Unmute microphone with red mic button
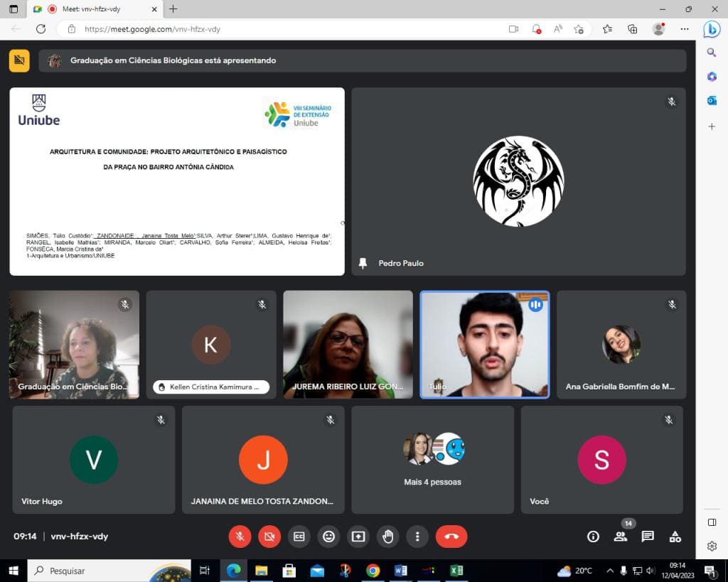Viewport: 728px width, 582px height. pyautogui.click(x=240, y=537)
